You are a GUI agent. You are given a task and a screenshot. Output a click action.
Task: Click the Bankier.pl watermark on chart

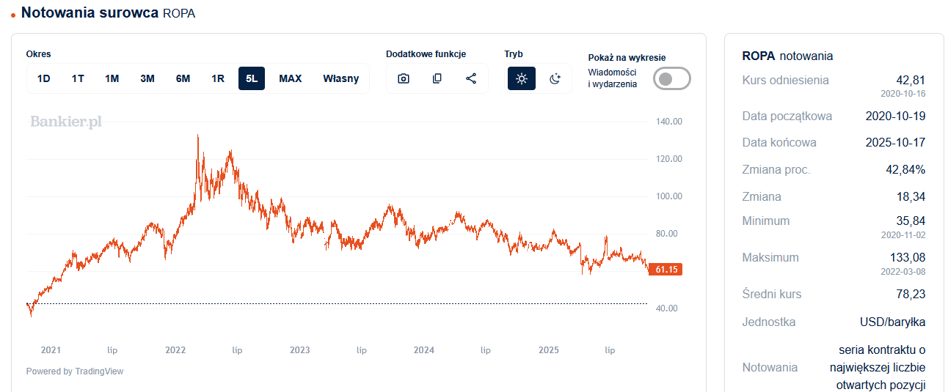(66, 122)
